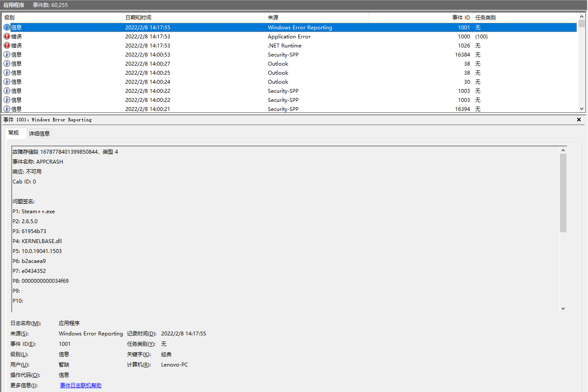Click the description box scroll down arrow
This screenshot has height=392, width=588.
click(x=563, y=308)
